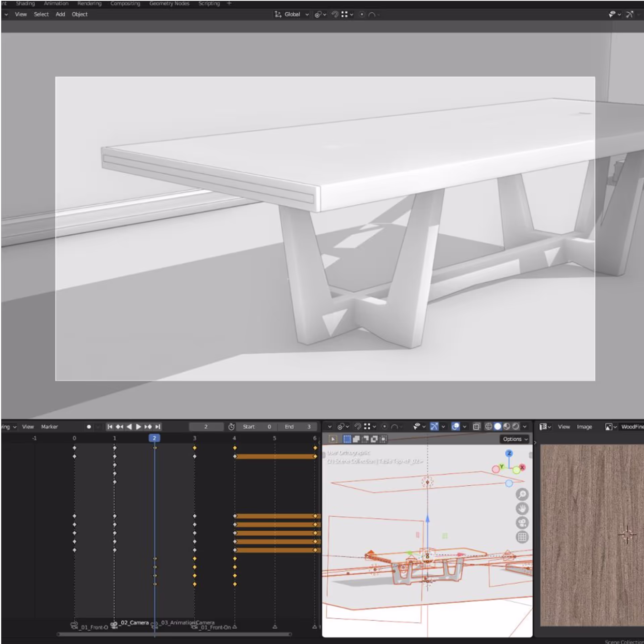Toggle overlays in the small viewport

[x=455, y=426]
